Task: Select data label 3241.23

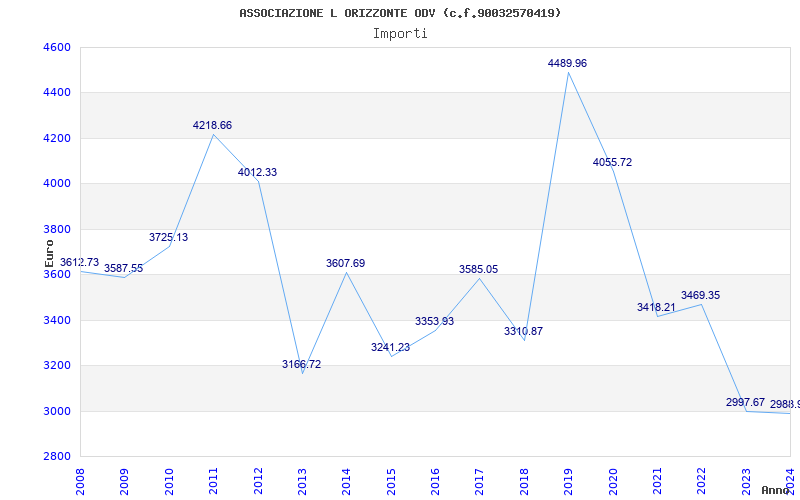Action: click(x=390, y=347)
